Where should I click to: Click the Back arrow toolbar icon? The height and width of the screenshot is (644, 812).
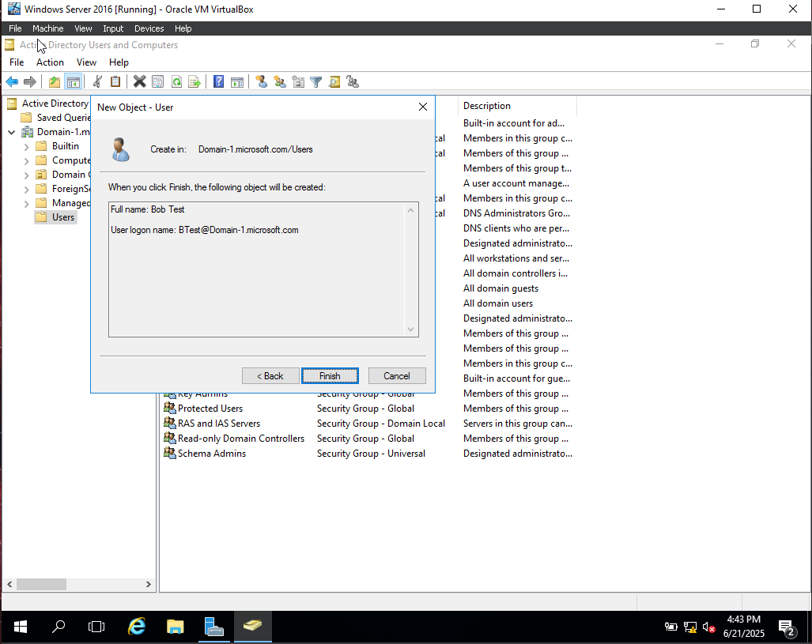coord(12,82)
